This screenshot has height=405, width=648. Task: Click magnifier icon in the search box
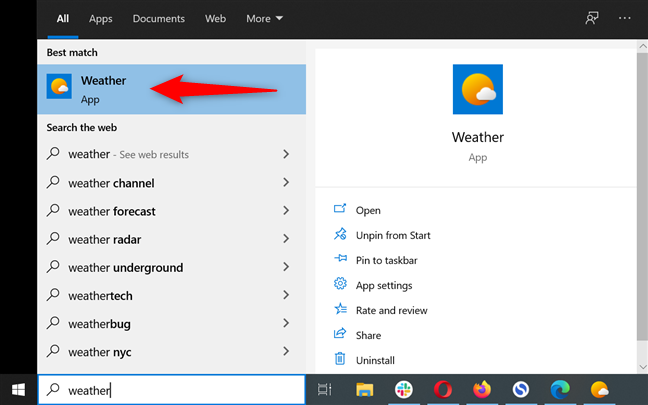(x=53, y=389)
